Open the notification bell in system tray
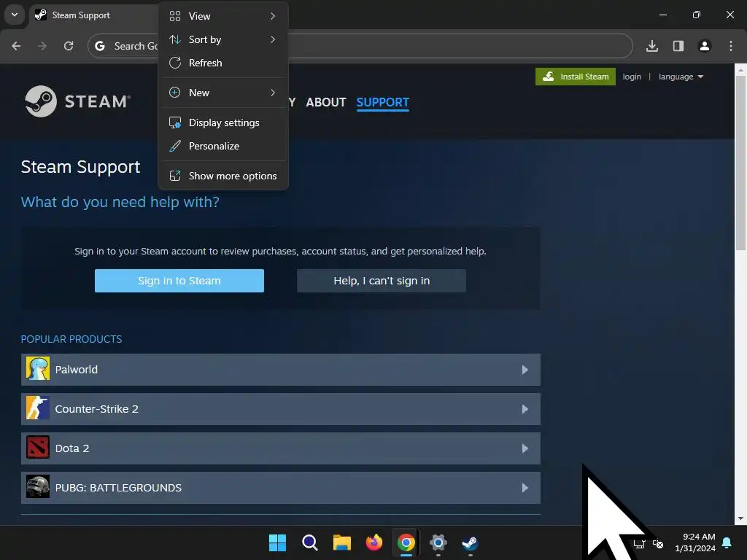This screenshot has width=747, height=560. pyautogui.click(x=727, y=542)
